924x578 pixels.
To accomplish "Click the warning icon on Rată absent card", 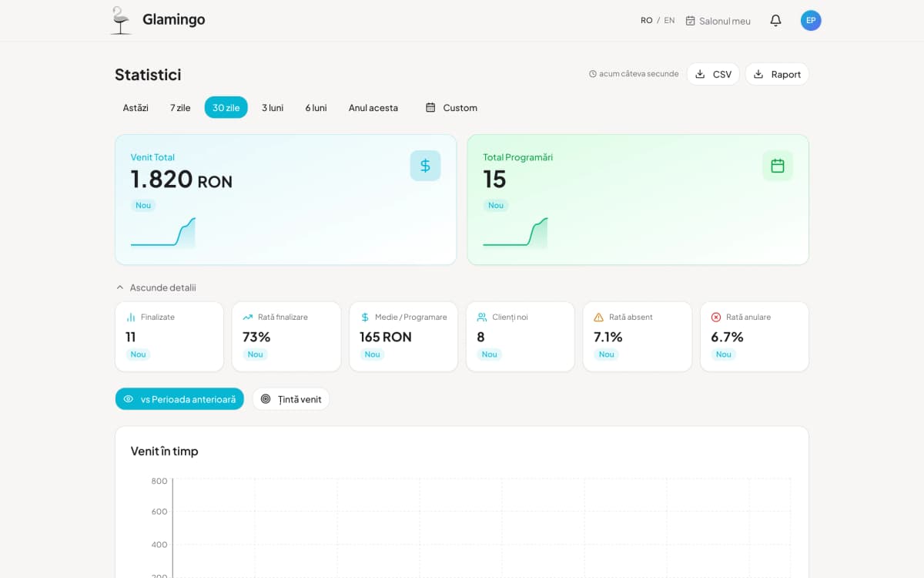I will [598, 316].
